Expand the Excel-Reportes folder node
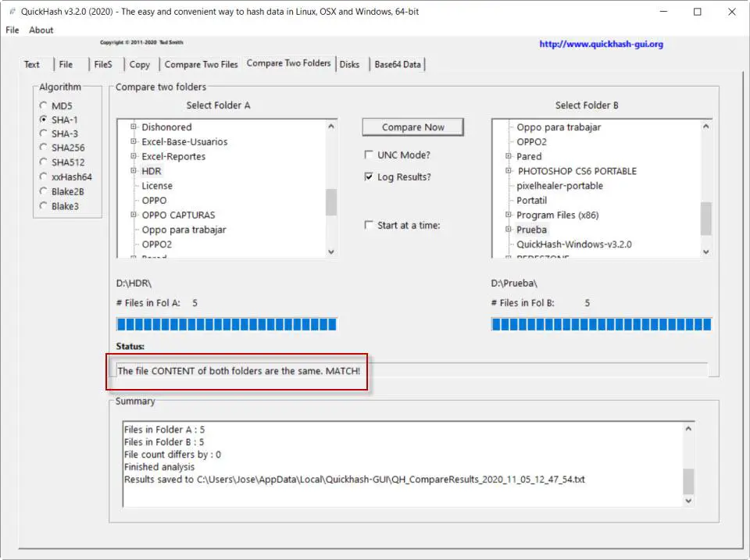Viewport: 750px width, 560px height. tap(134, 156)
